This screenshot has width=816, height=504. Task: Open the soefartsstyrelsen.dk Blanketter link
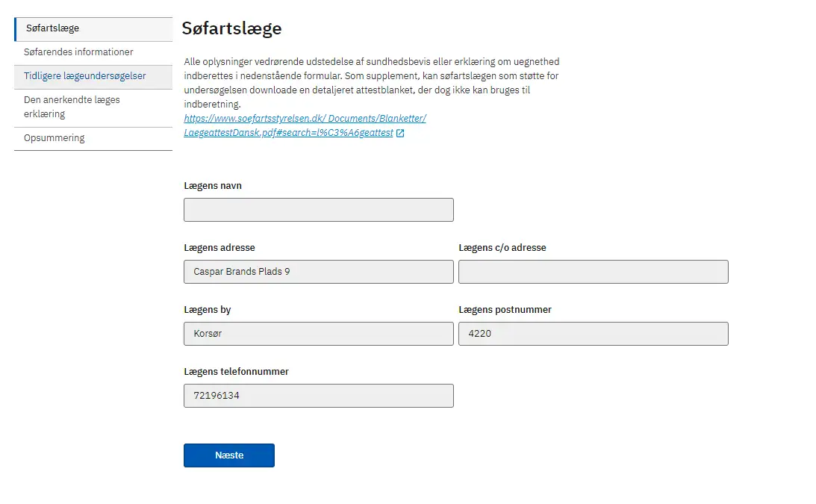pos(305,119)
